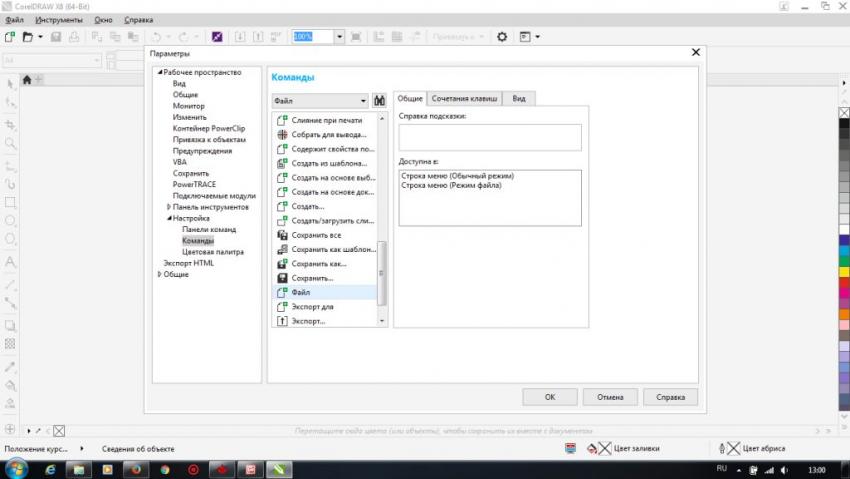850x479 pixels.
Task: Expand the 'Панель инструментов' tree node
Action: click(x=169, y=207)
